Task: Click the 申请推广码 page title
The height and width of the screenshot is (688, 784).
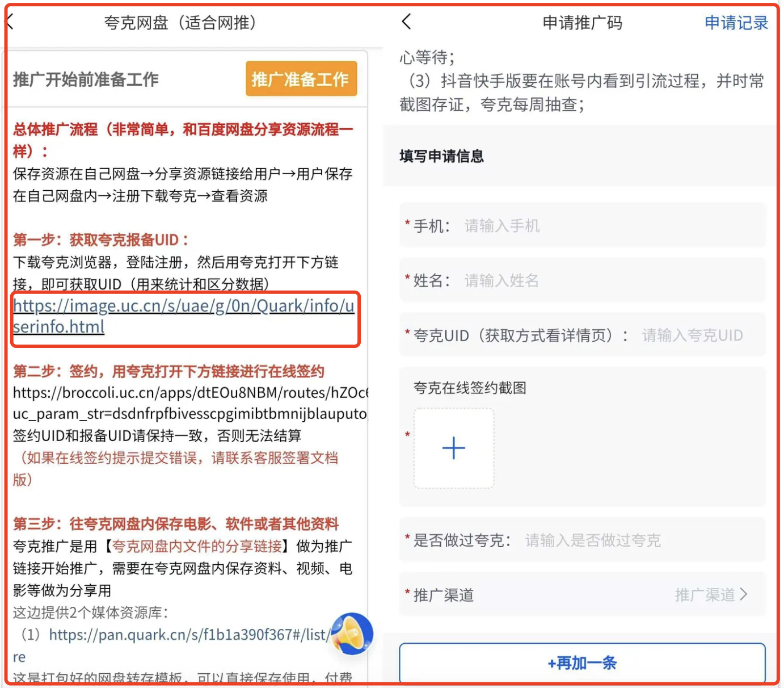Action: pyautogui.click(x=583, y=23)
